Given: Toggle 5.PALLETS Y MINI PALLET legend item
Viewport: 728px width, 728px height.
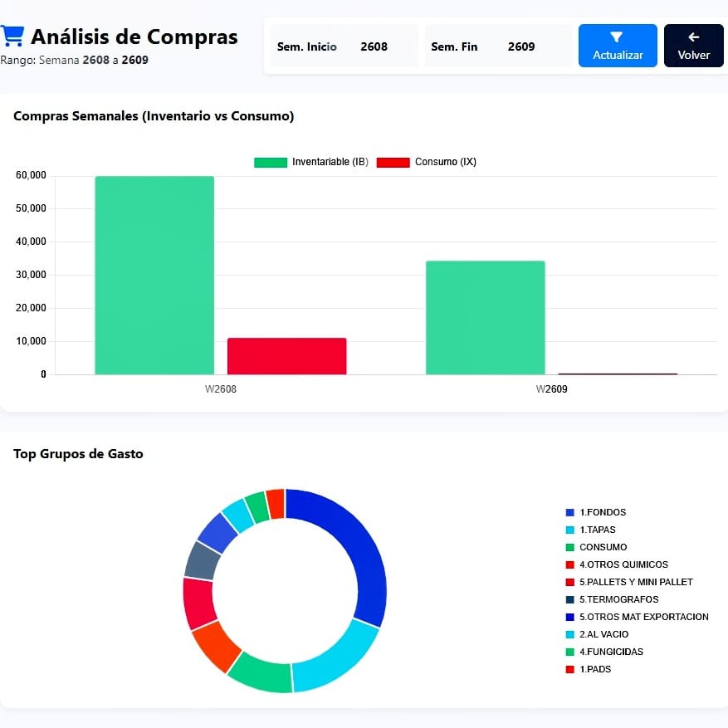Looking at the screenshot, I should click(x=629, y=582).
